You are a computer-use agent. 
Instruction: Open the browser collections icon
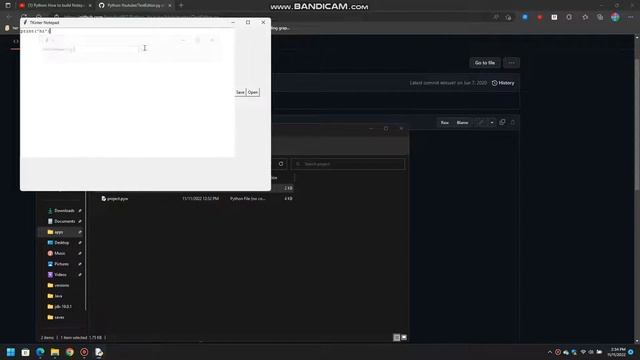(600, 17)
